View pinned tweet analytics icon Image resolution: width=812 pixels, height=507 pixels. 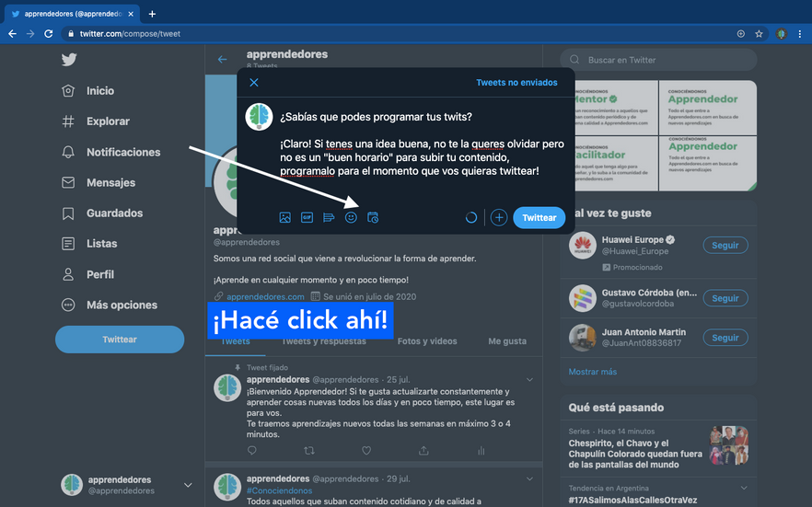click(x=481, y=451)
